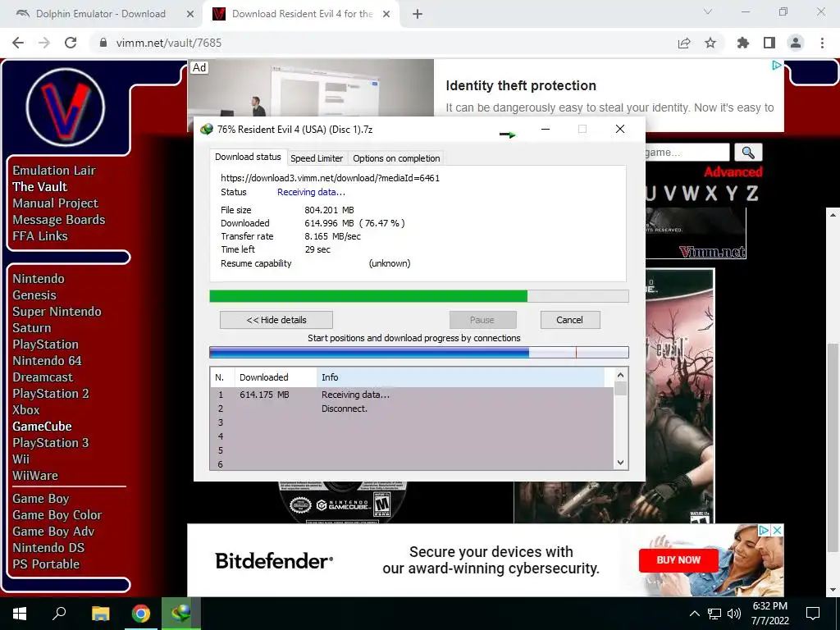Click the Vimm's Lair V logo
840x630 pixels.
pyautogui.click(x=66, y=107)
